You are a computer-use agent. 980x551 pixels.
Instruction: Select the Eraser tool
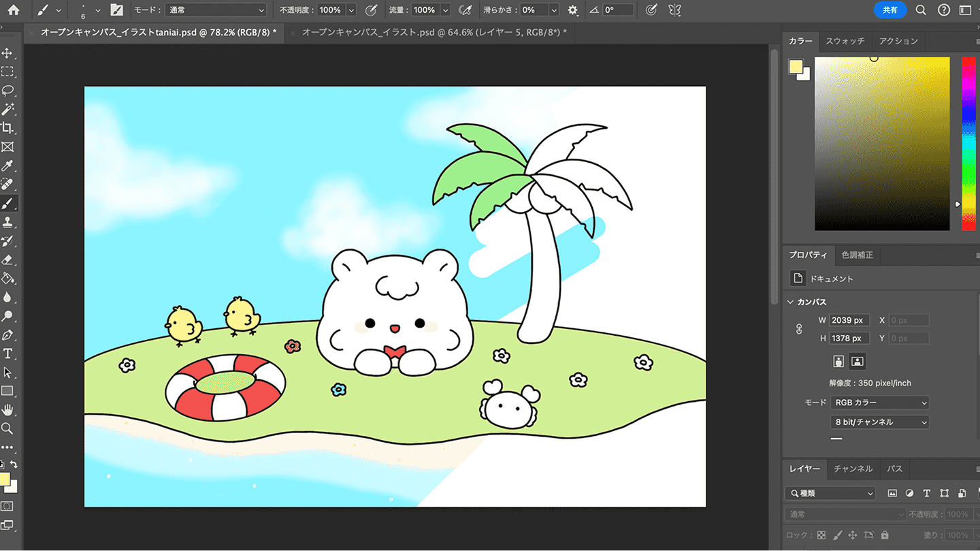pos(7,259)
